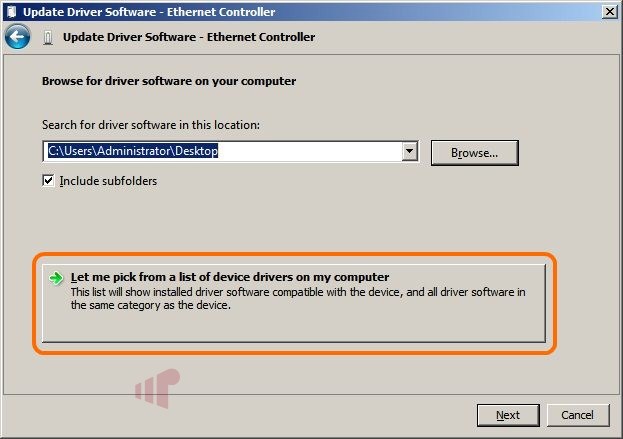Cancel the driver update wizard
The width and height of the screenshot is (623, 439).
click(578, 415)
